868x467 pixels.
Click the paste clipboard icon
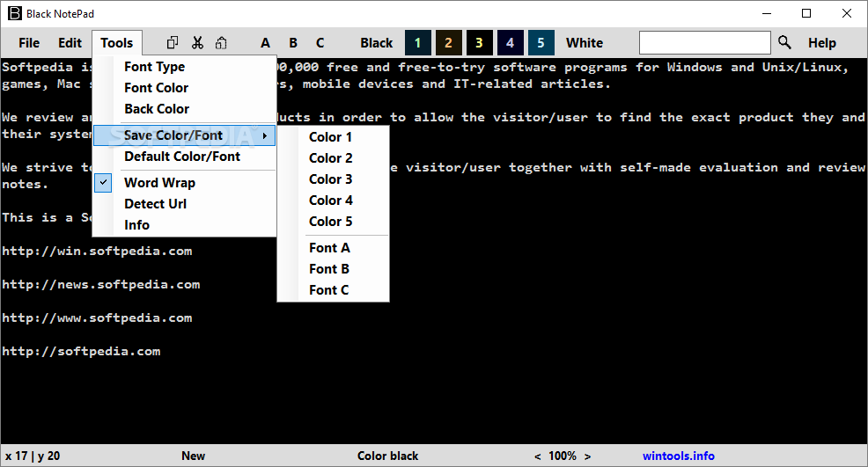tap(222, 42)
